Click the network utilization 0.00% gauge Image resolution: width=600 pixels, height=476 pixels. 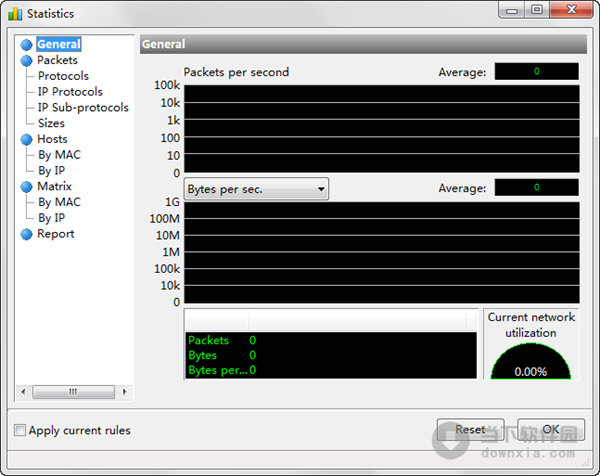(x=531, y=362)
